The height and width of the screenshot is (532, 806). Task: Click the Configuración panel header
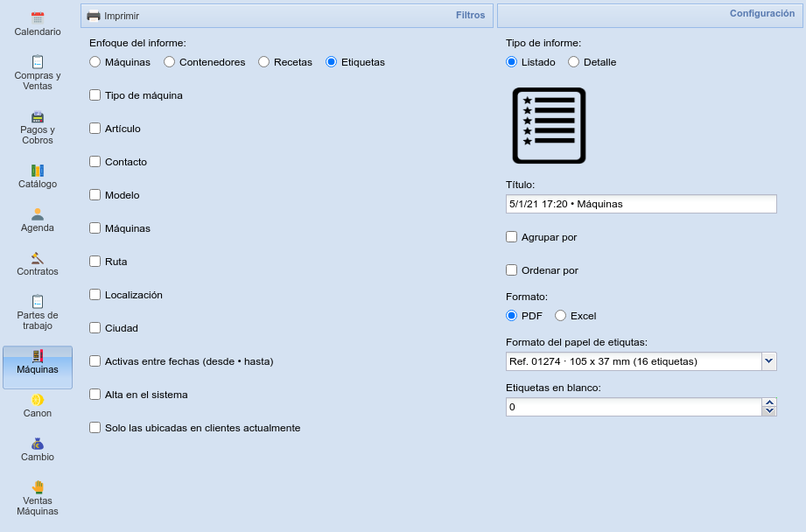(x=761, y=14)
